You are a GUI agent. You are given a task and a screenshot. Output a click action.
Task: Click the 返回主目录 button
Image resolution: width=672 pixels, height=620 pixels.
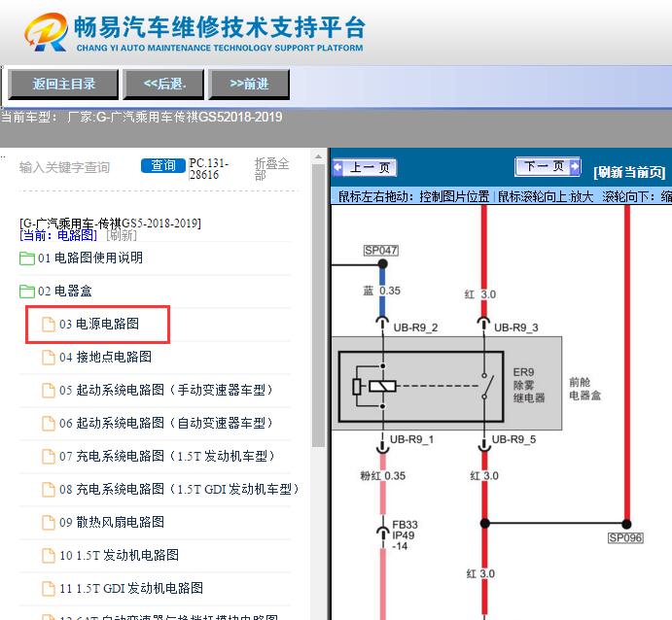click(63, 84)
